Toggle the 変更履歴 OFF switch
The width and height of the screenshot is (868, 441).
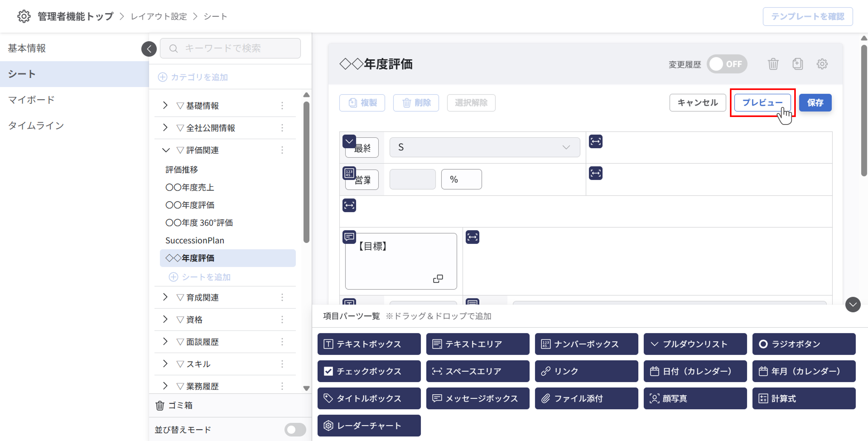pos(727,64)
